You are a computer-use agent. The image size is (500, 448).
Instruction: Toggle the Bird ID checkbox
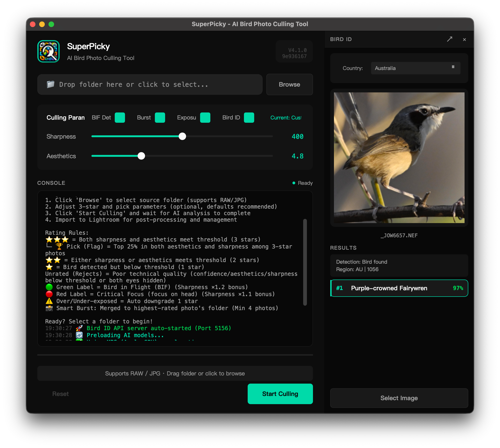coord(249,118)
